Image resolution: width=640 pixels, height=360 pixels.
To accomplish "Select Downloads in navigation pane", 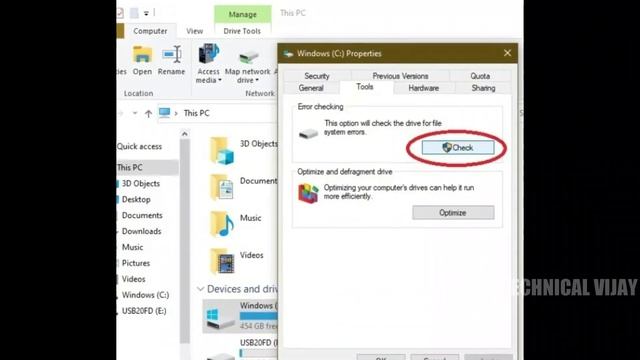I will [142, 231].
